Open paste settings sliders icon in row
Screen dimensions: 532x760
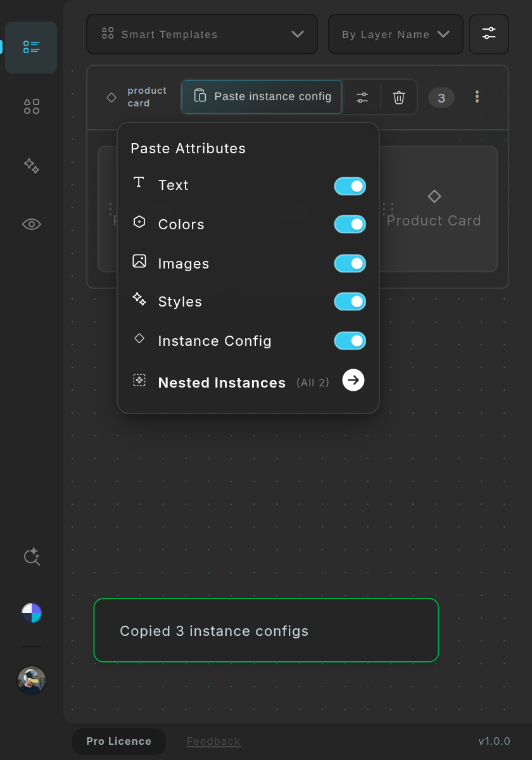[362, 97]
